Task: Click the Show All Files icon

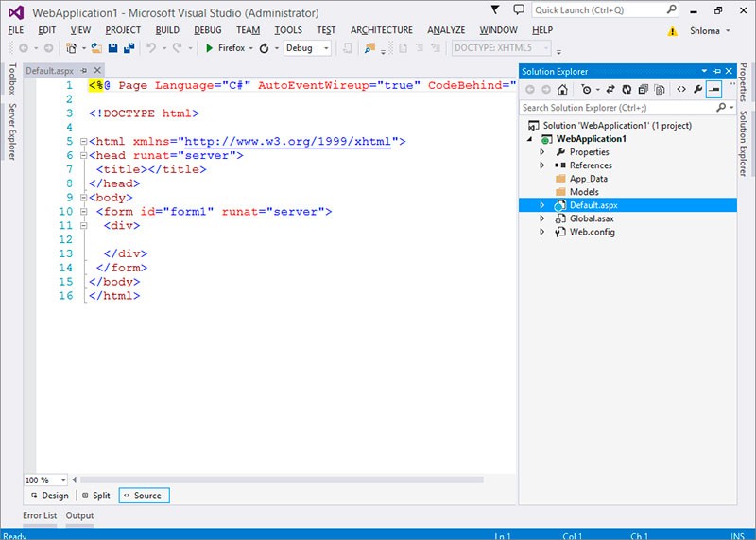Action: tap(659, 89)
